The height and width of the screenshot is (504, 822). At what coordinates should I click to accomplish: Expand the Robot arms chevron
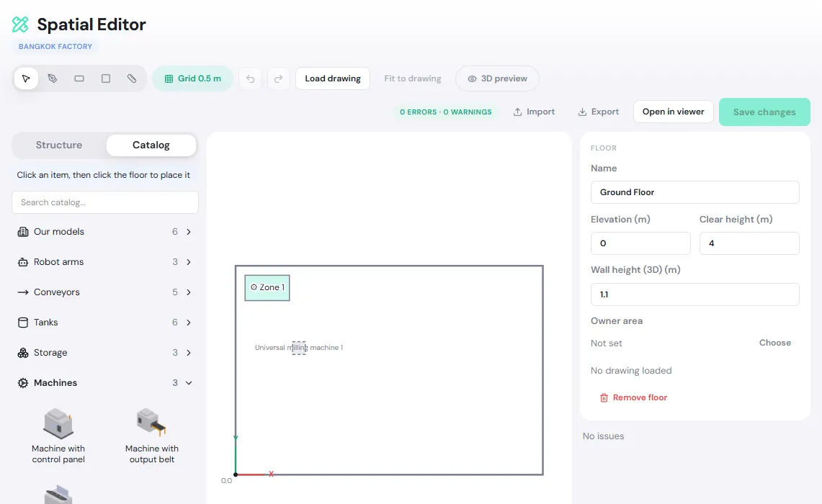pyautogui.click(x=189, y=262)
